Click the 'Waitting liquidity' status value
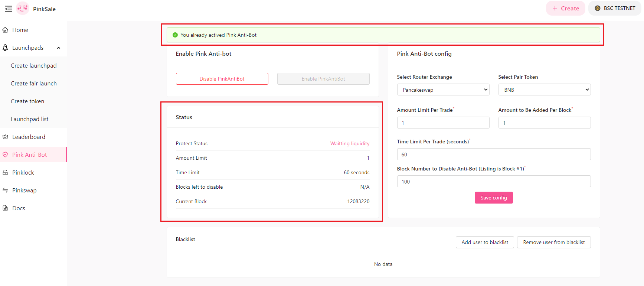644x286 pixels. pos(350,143)
